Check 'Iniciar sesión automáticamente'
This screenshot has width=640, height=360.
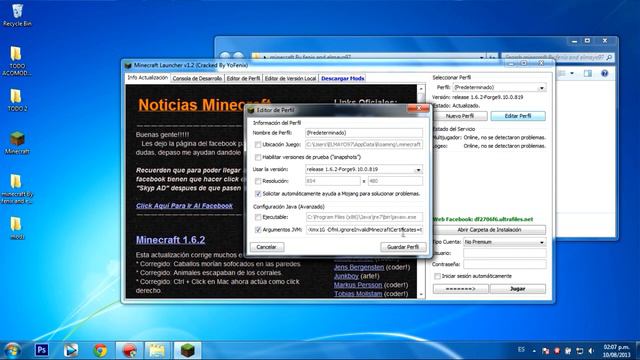(437, 276)
